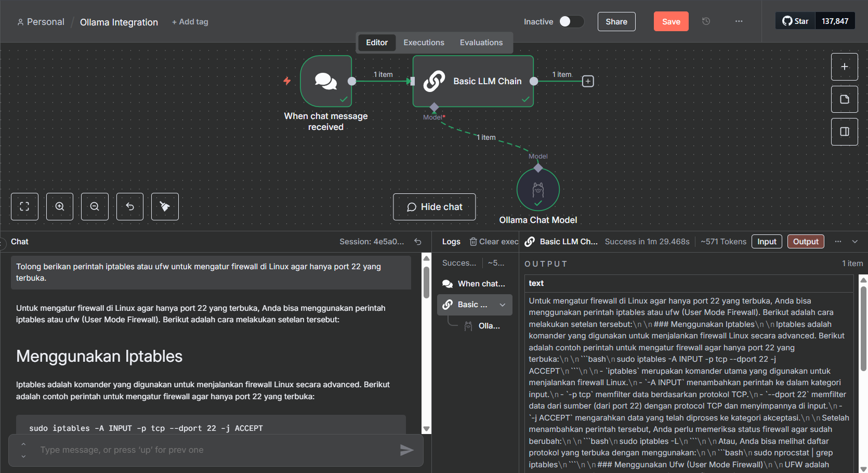Click the zoom to fit canvas icon
Screen dimensions: 868x473
pos(24,206)
